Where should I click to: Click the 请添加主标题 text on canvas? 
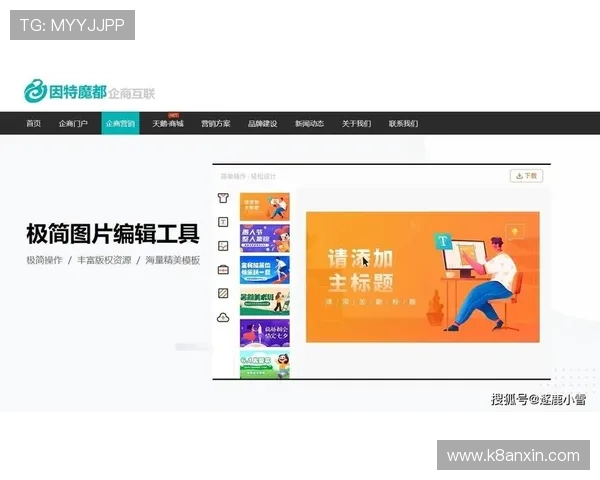(360, 270)
